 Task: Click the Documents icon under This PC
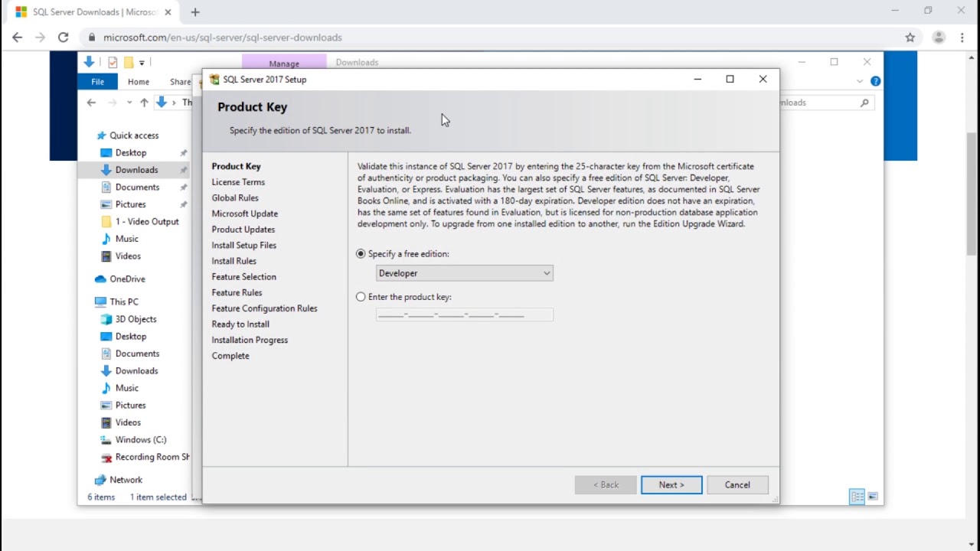coord(106,354)
